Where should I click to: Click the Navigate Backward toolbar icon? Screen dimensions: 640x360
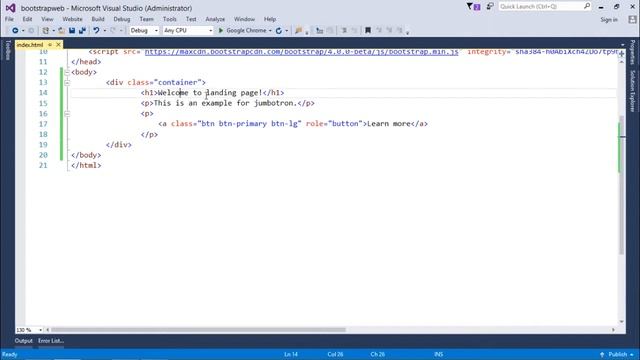click(15, 31)
